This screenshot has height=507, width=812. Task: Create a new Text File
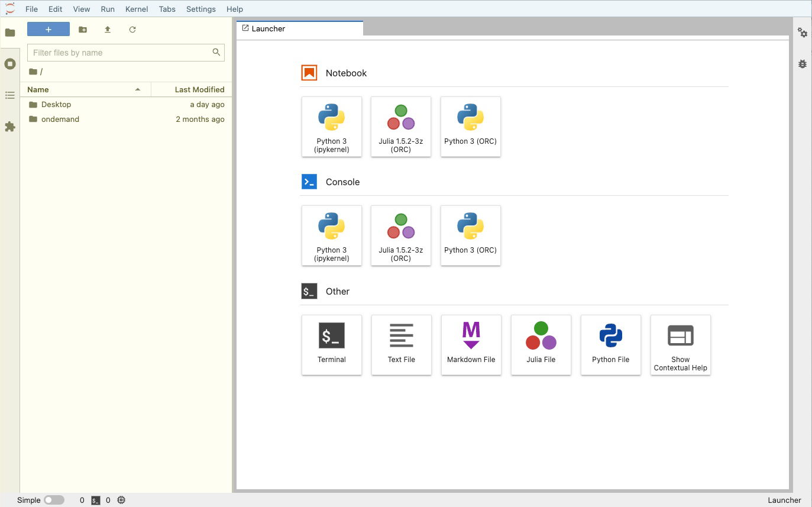click(402, 345)
